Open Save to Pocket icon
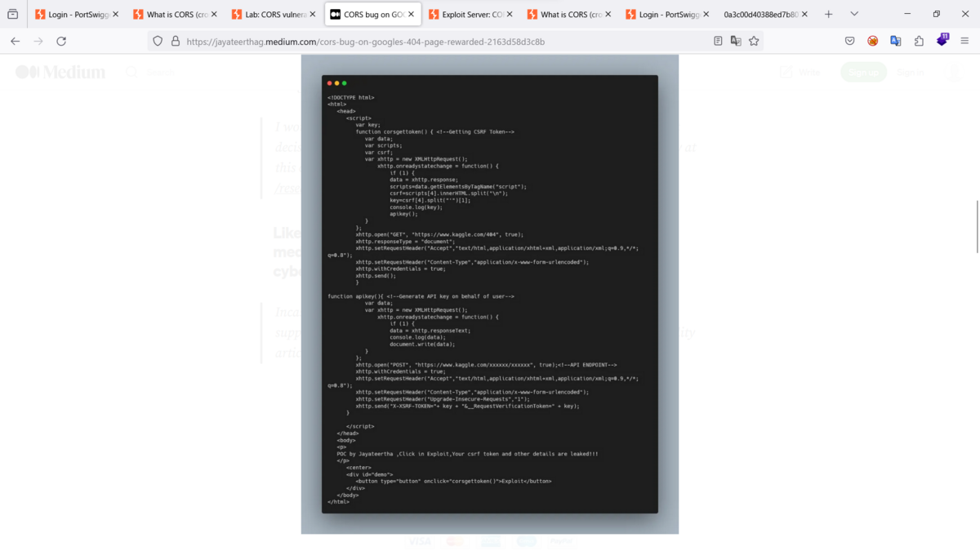Viewport: 980px width, 551px height. tap(850, 41)
